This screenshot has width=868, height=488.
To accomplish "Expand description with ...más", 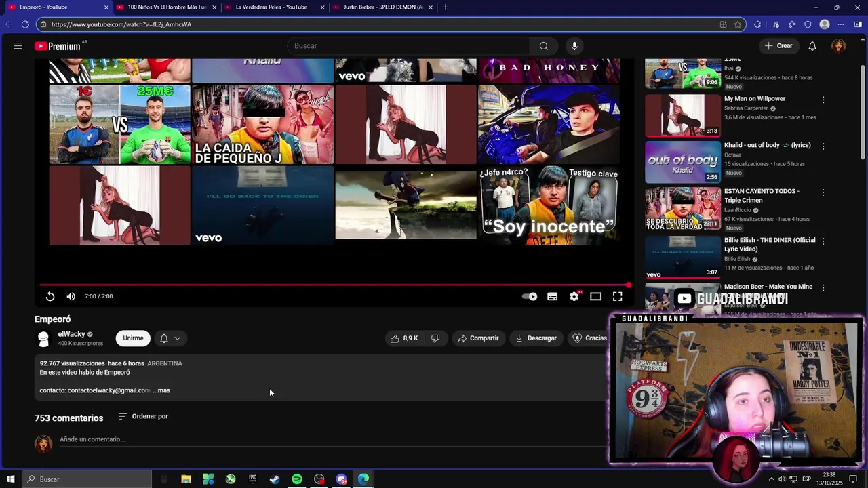I will tap(161, 390).
